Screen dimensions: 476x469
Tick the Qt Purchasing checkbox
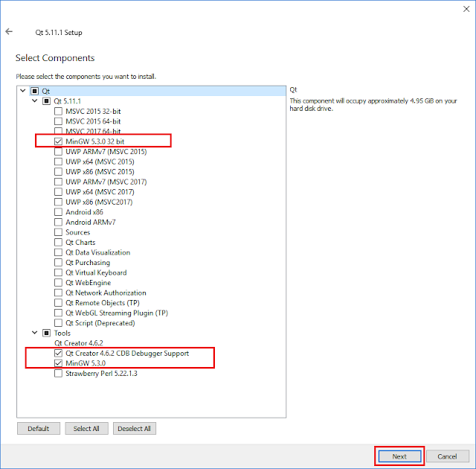58,262
